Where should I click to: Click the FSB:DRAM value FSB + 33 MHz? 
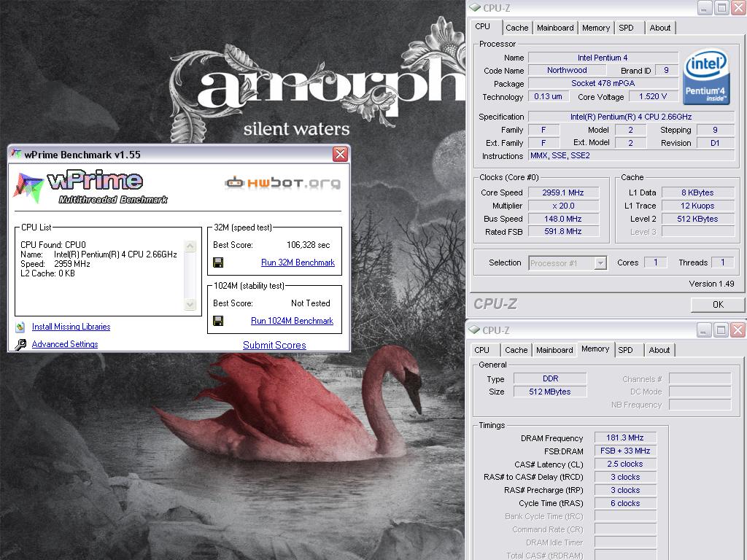pos(625,451)
